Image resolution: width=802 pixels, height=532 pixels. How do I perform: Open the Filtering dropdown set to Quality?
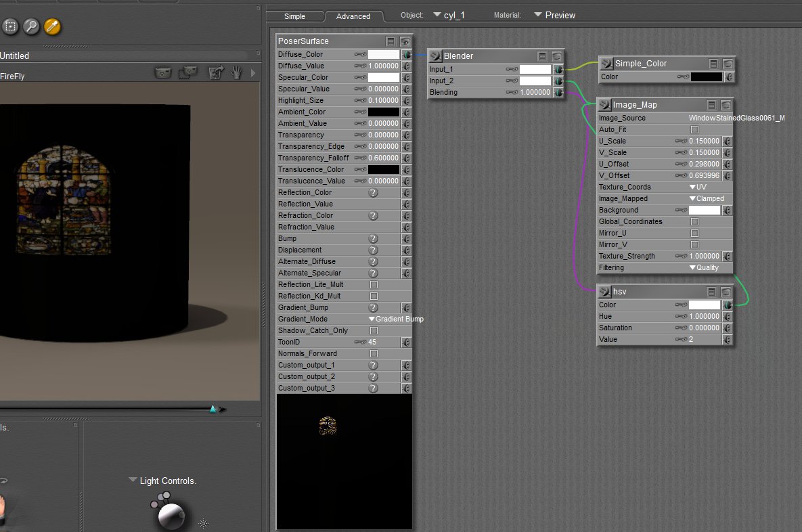[x=704, y=267]
